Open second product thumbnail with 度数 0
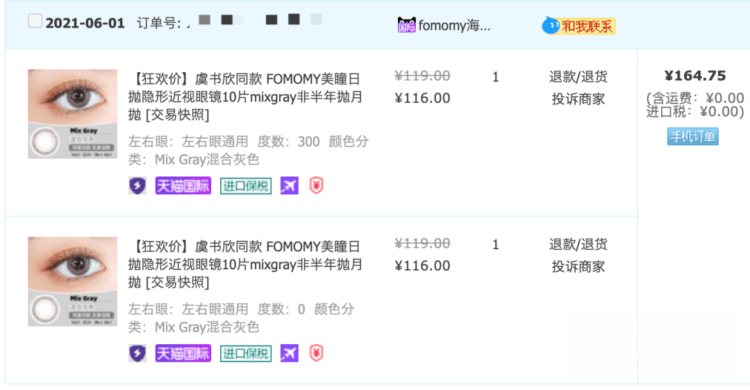This screenshot has width=750, height=390. tap(73, 281)
